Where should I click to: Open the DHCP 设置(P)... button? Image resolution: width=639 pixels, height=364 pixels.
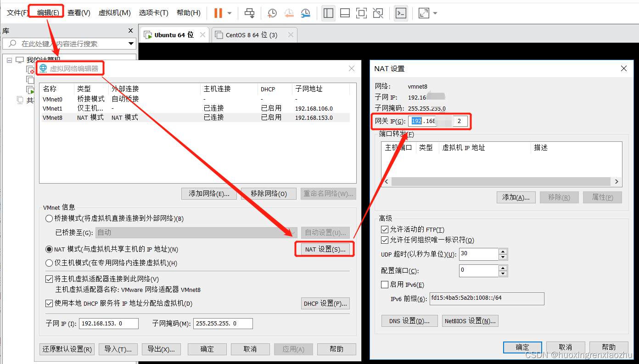325,303
